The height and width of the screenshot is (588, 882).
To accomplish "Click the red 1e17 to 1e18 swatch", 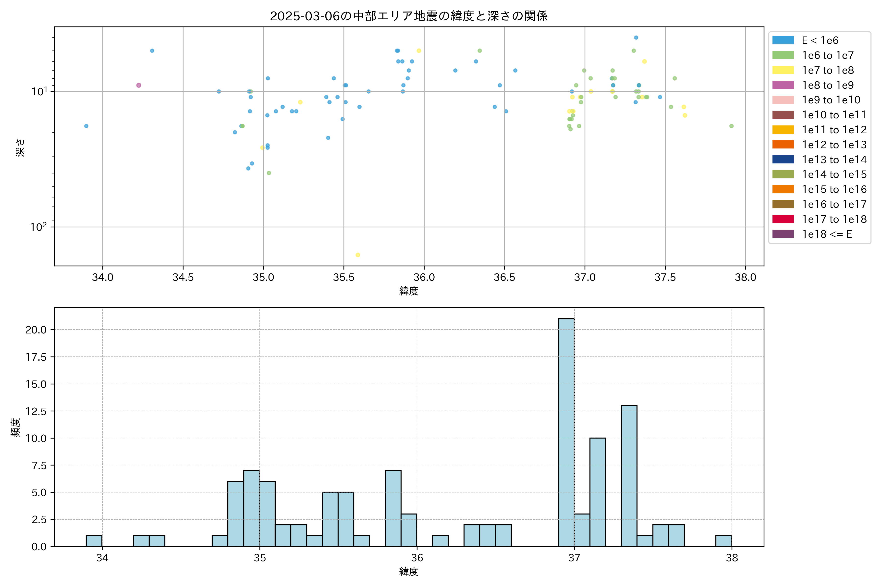I will point(783,219).
